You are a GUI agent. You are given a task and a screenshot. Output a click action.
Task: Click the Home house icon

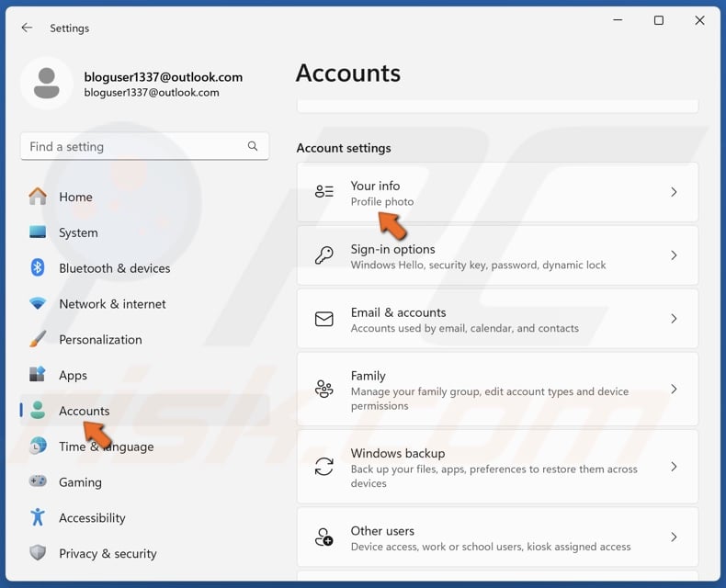pos(38,197)
